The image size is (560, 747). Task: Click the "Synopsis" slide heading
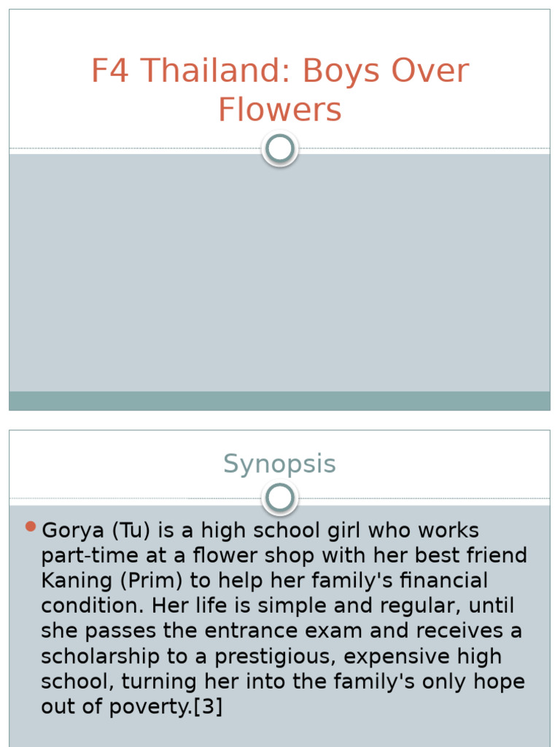pyautogui.click(x=279, y=464)
